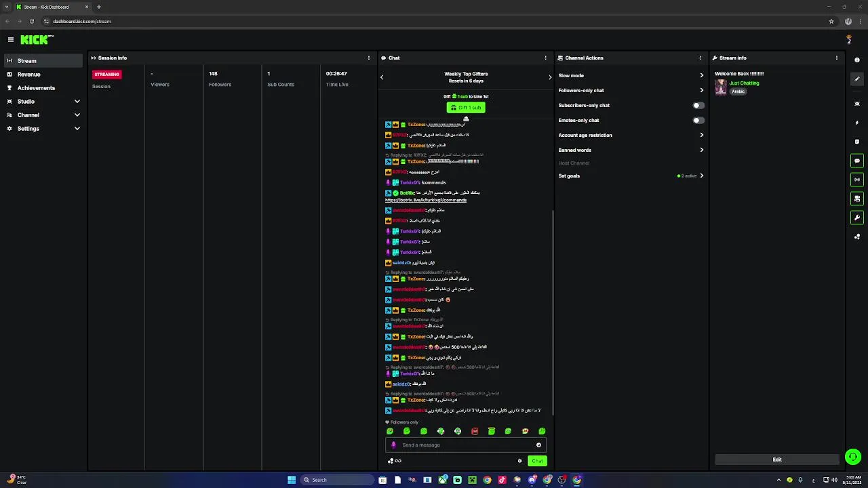Expand the Studio sidebar section
The width and height of the screenshot is (868, 488).
tap(43, 102)
